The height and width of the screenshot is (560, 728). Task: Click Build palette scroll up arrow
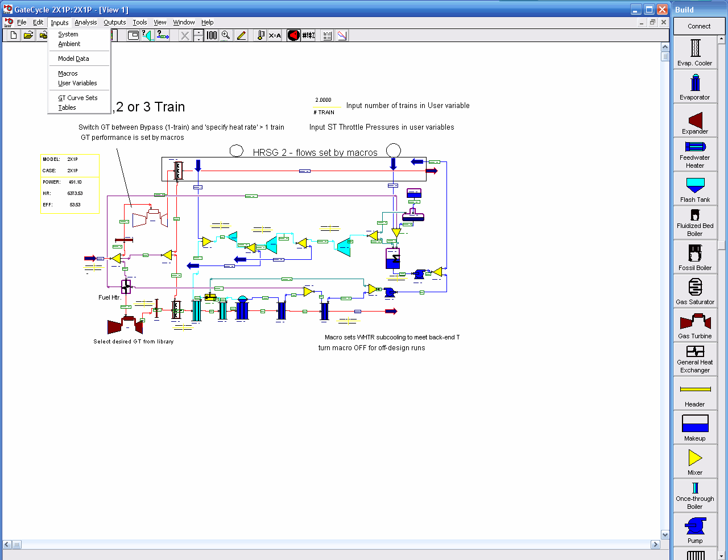[x=722, y=39]
